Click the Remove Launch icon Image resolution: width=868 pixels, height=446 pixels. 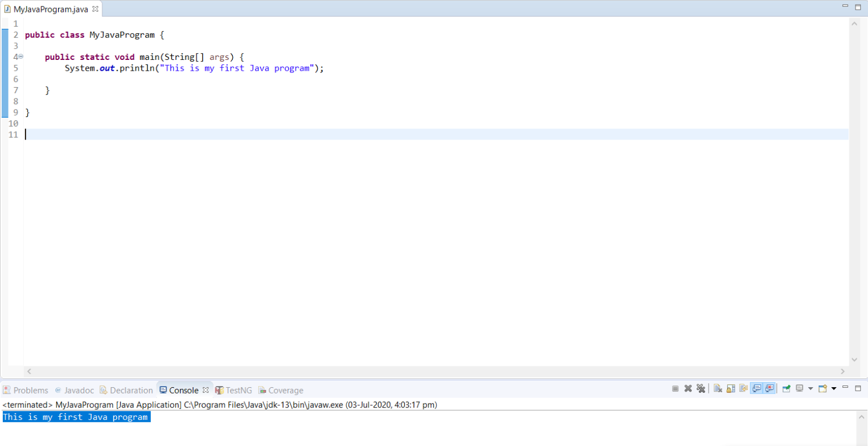click(x=688, y=388)
